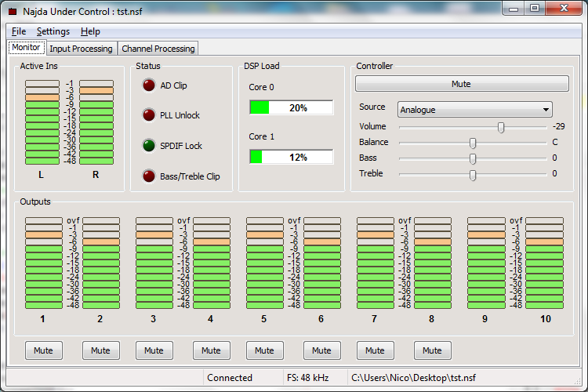Mute output channel 2
The width and height of the screenshot is (588, 392).
[101, 350]
